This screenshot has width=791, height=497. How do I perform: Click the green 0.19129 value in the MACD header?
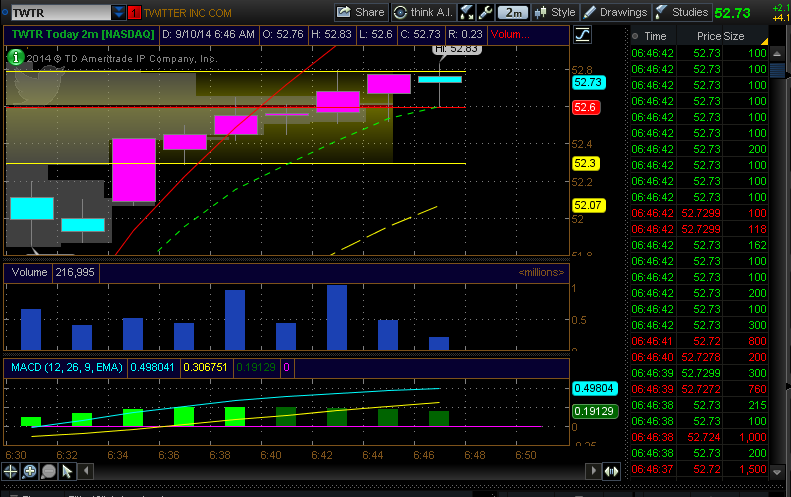click(256, 367)
